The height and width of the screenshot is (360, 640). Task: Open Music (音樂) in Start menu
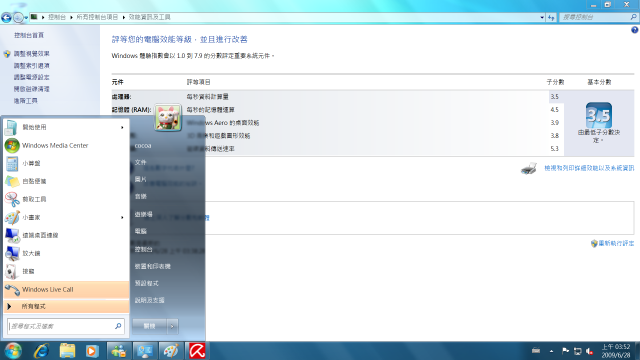(140, 196)
